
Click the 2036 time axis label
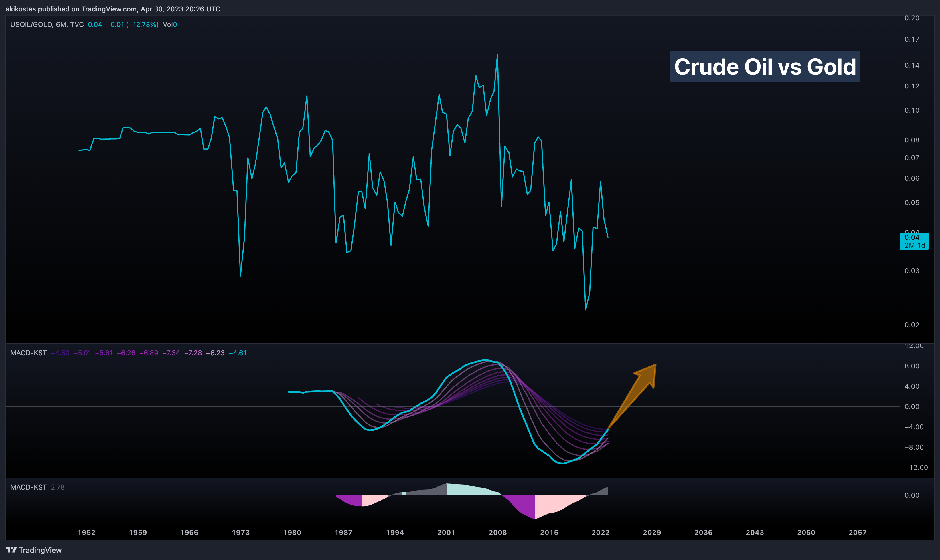pos(704,533)
